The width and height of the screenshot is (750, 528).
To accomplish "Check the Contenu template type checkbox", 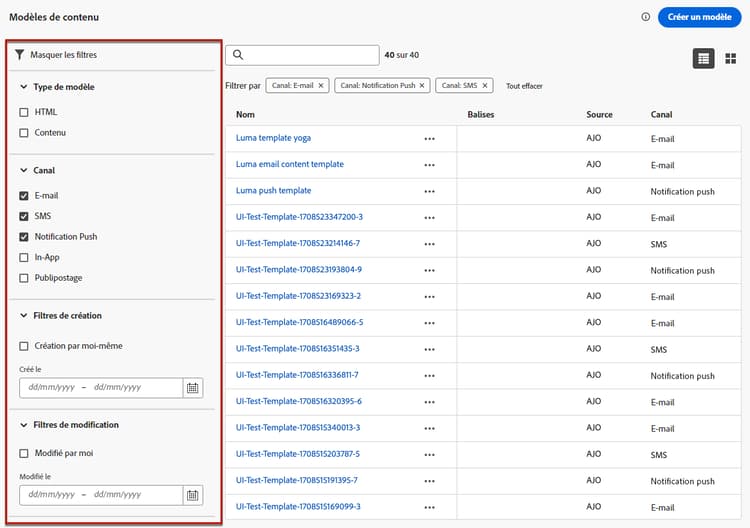I will [x=24, y=133].
